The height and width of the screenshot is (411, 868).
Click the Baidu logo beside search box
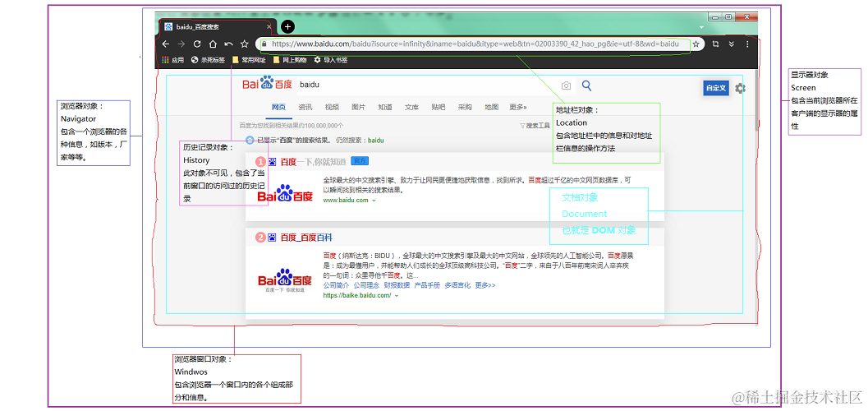(267, 84)
